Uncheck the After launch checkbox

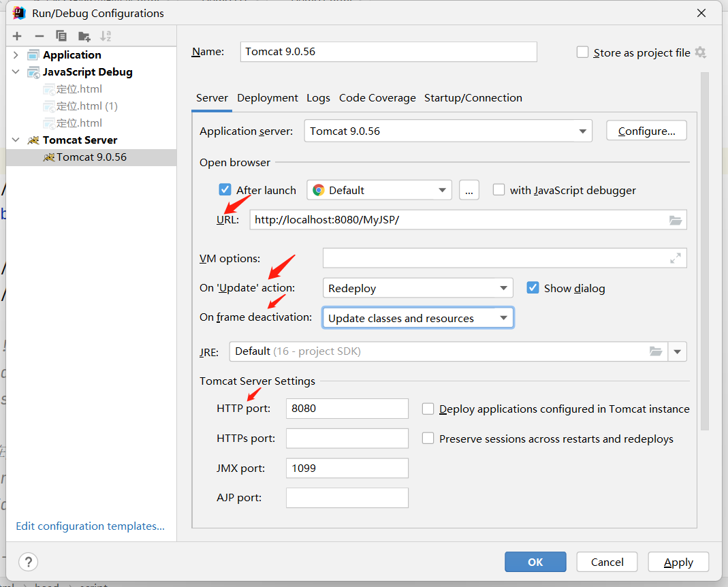(225, 190)
